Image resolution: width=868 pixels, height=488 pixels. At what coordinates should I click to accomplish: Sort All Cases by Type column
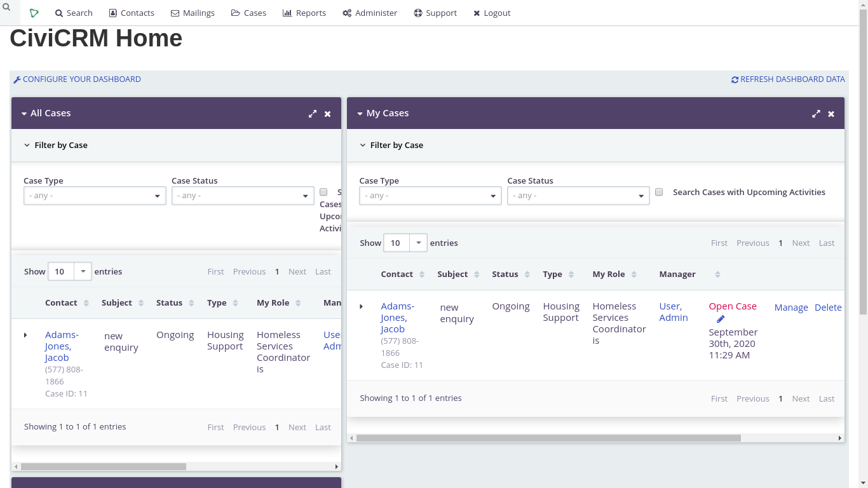point(223,303)
